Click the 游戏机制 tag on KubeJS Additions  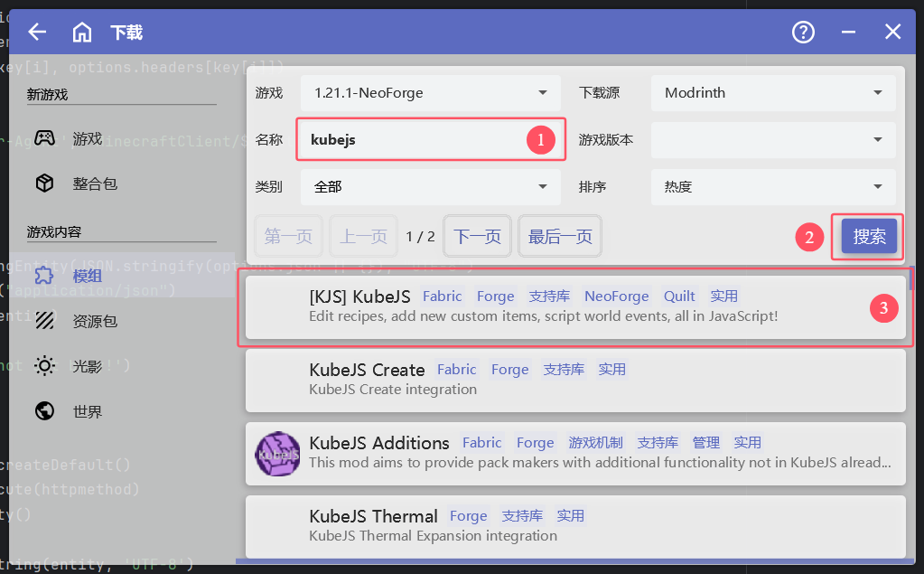coord(595,442)
